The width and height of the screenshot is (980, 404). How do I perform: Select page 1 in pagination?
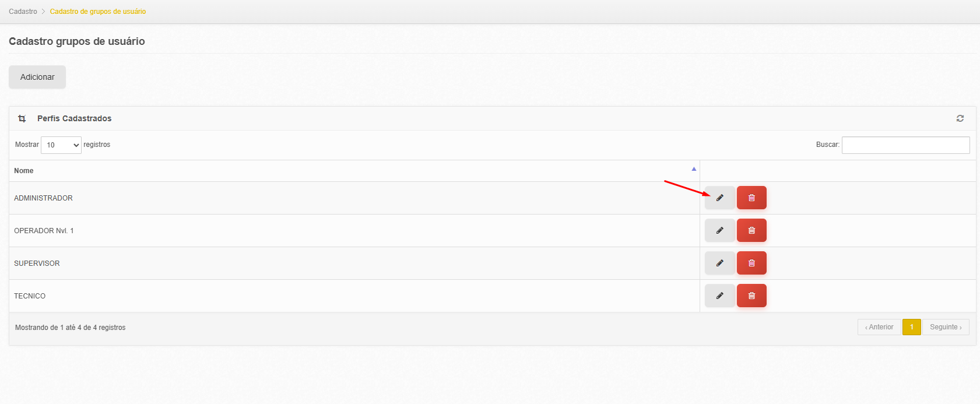(x=912, y=327)
